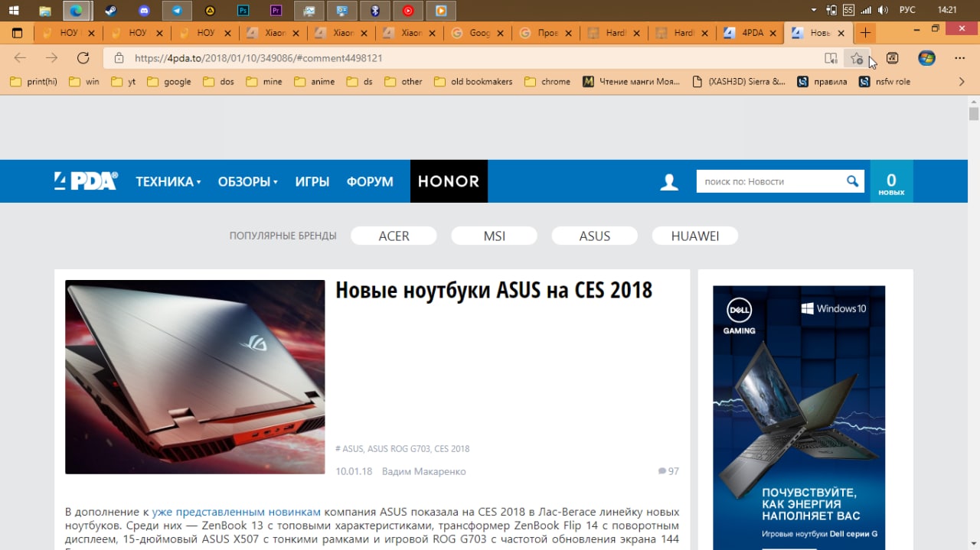The width and height of the screenshot is (980, 550).
Task: Open the (XASH3D) Sierra bookmark
Action: click(739, 82)
